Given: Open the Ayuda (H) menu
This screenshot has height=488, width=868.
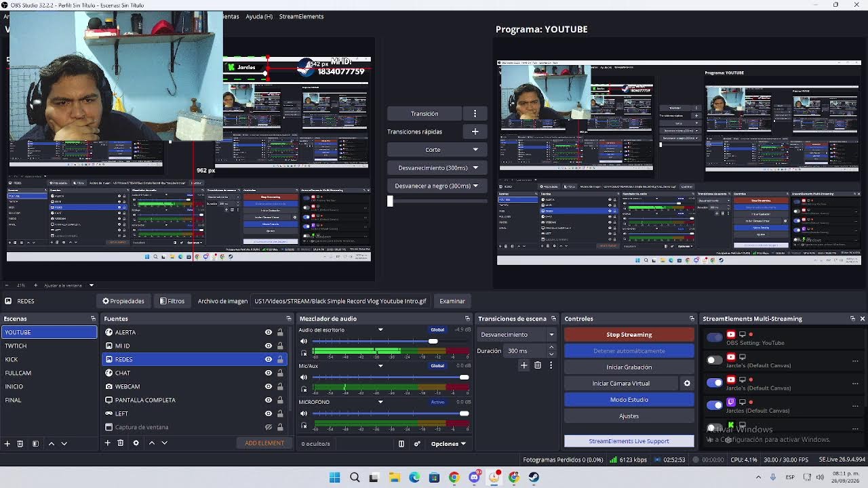Looking at the screenshot, I should pos(259,16).
